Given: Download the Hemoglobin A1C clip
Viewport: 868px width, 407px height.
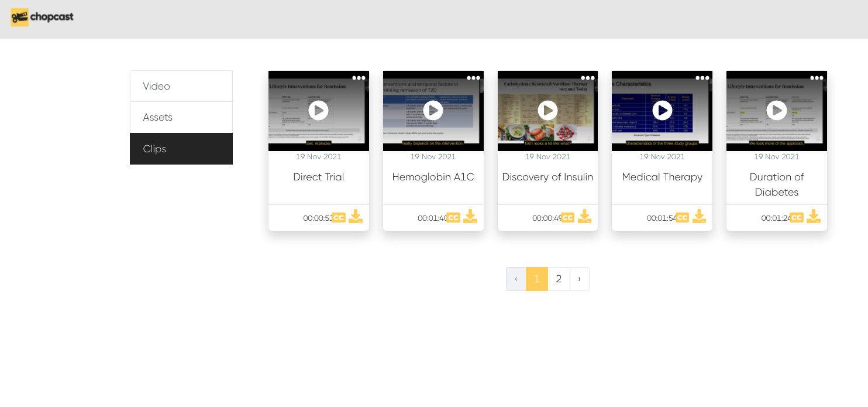Looking at the screenshot, I should [x=470, y=217].
